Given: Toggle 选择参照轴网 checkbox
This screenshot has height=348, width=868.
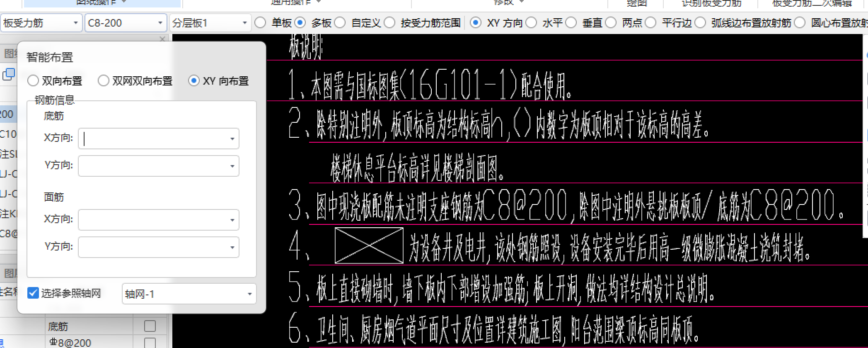Looking at the screenshot, I should [x=33, y=293].
